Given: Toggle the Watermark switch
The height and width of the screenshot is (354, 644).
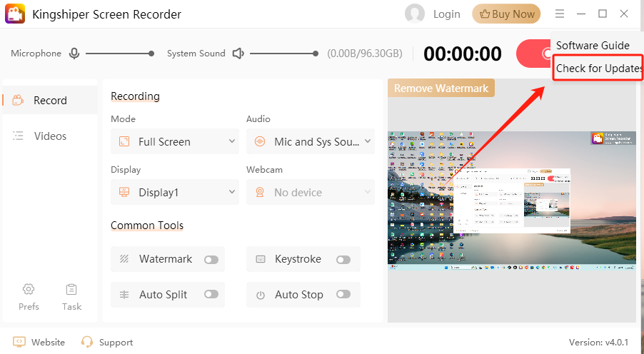Looking at the screenshot, I should 211,260.
